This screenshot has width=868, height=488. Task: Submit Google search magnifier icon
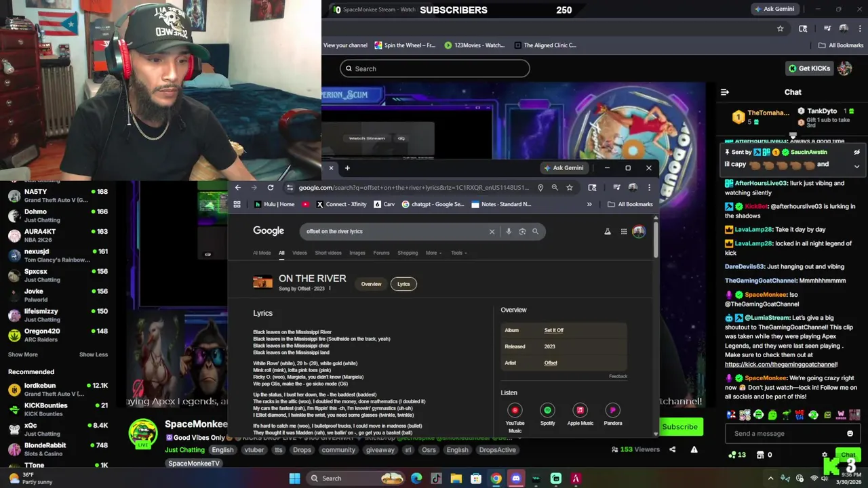coord(535,231)
